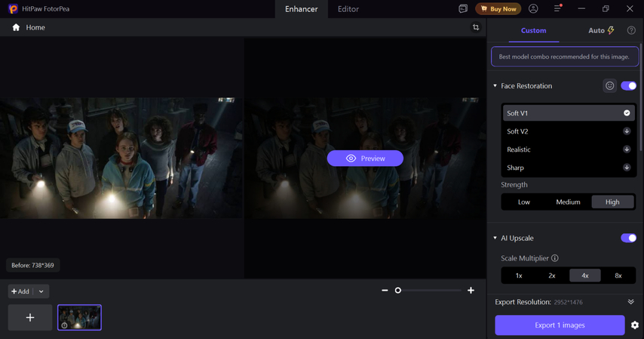Collapse the AI Upscale section
This screenshot has height=339, width=644.
[495, 238]
